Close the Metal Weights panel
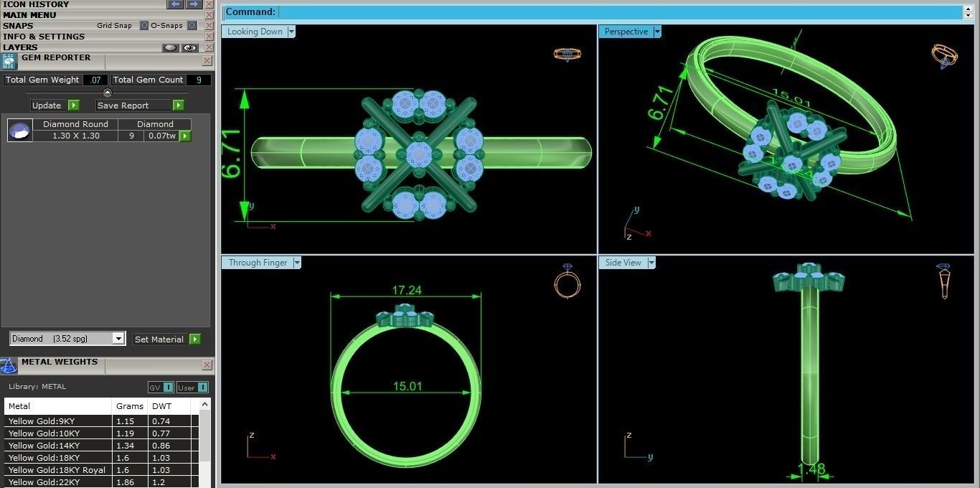The image size is (980, 488). 207,365
